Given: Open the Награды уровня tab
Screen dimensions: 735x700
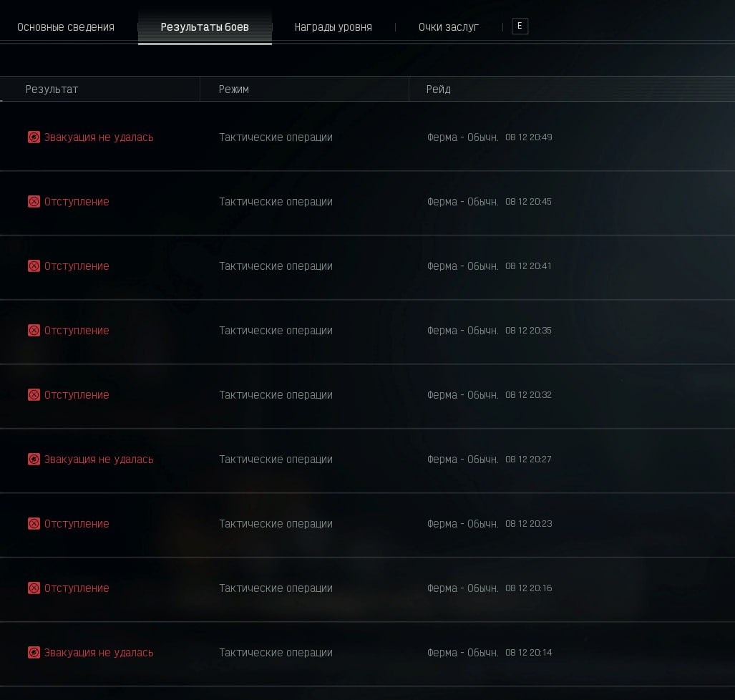Looking at the screenshot, I should click(333, 27).
